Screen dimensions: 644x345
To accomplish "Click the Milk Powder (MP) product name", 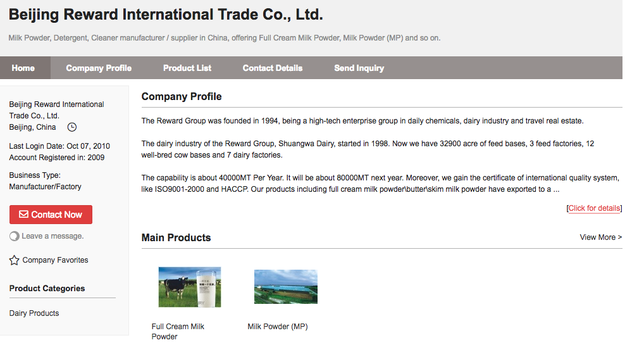I will click(x=277, y=327).
